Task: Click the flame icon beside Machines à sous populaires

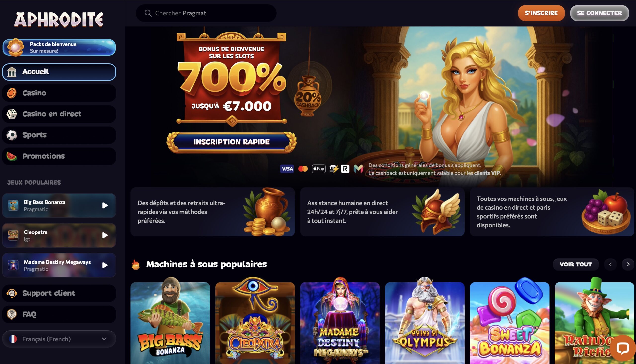Action: [x=136, y=264]
